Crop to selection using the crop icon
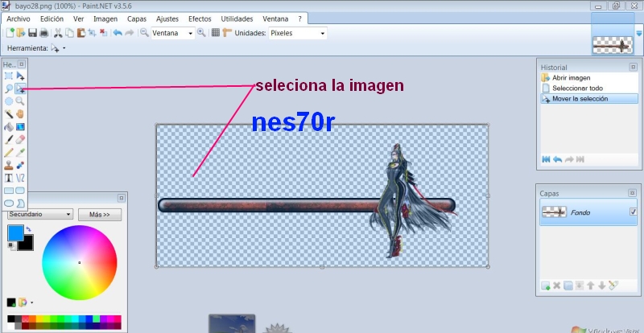This screenshot has width=644, height=333. 93,33
